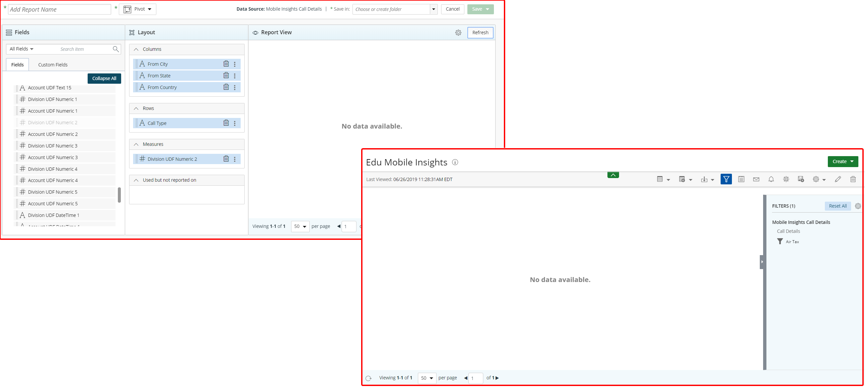This screenshot has height=389, width=868.
Task: Click Refresh in Report View
Action: 480,32
